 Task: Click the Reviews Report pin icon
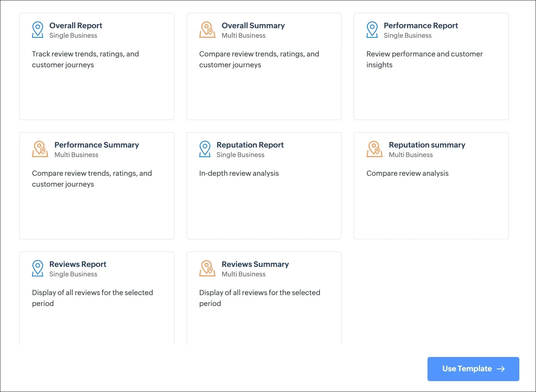37,269
